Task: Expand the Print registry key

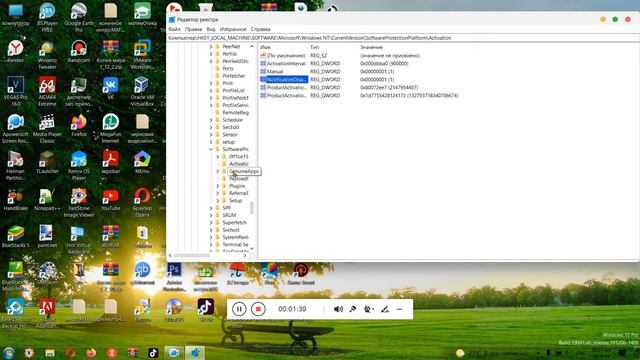Action: coord(211,83)
